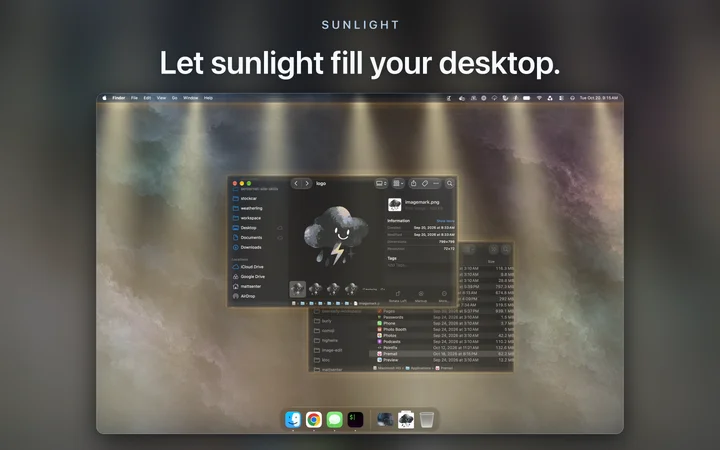Screen dimensions: 720x450
Task: Select Phone in the Applications list
Action: 386,323
